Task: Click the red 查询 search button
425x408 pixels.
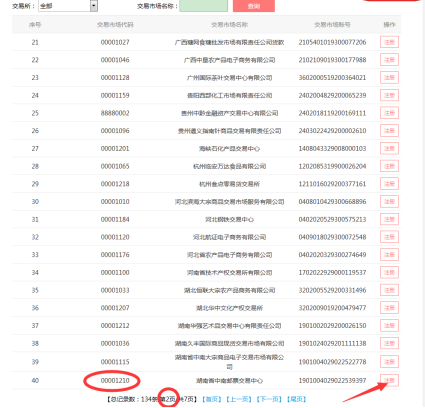Action: click(254, 6)
